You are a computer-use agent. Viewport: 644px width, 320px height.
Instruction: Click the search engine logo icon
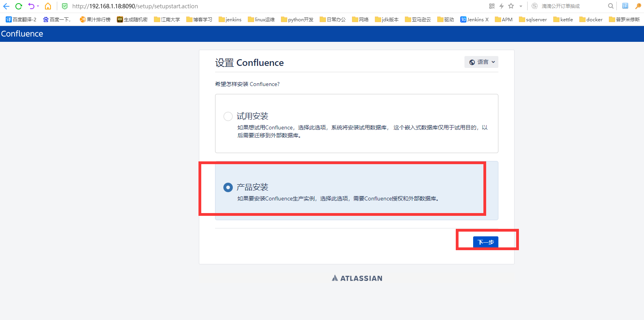click(535, 6)
